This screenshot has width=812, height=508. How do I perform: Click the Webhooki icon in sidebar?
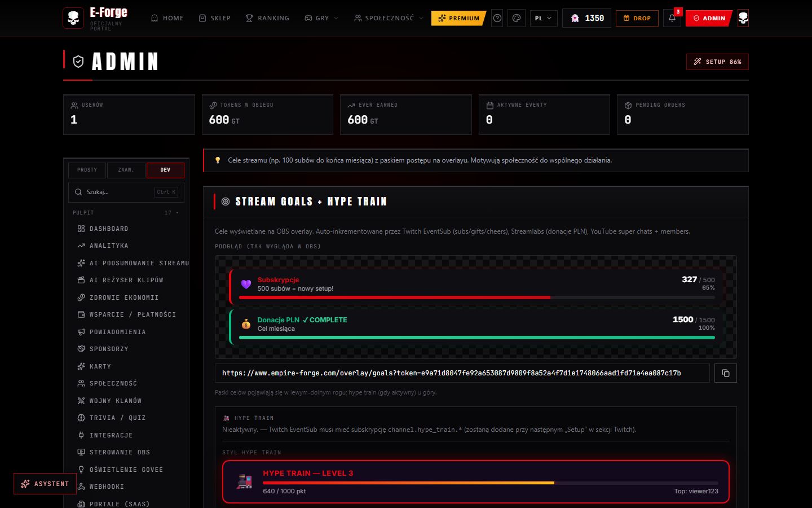[x=81, y=487]
